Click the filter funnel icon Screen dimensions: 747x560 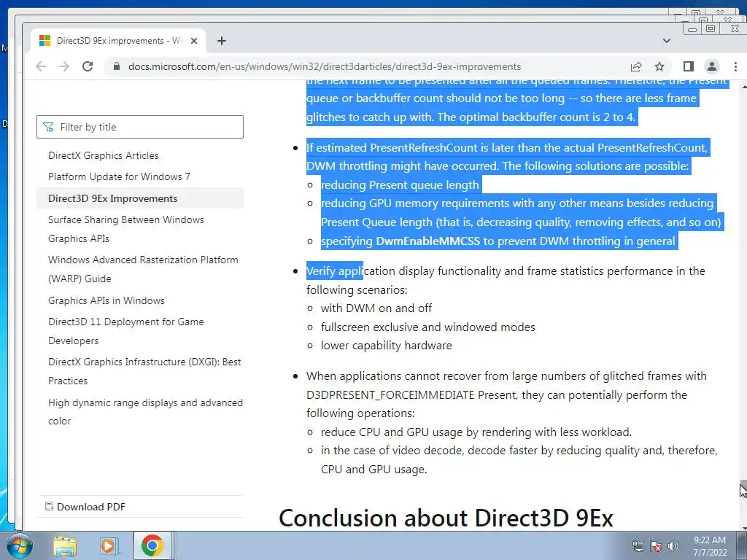48,127
